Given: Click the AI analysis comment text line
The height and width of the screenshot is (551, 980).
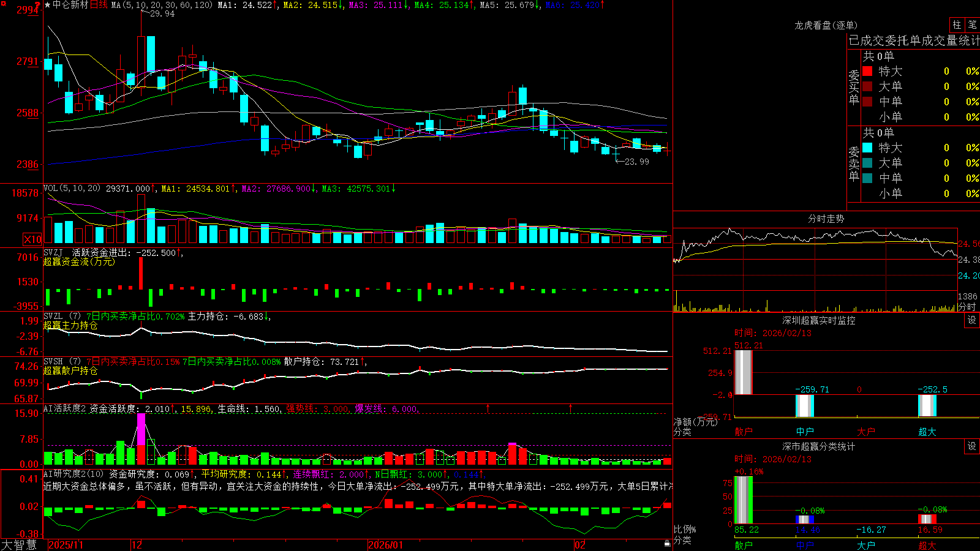Looking at the screenshot, I should pos(358,486).
